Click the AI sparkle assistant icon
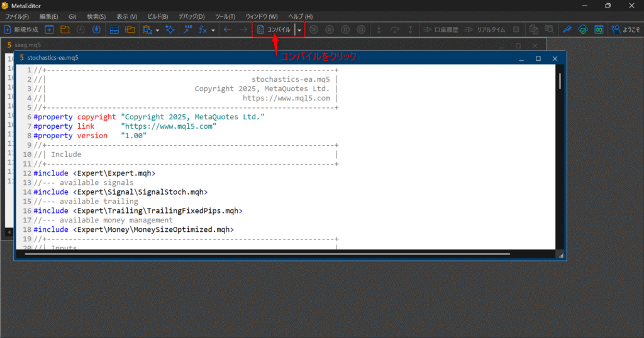 click(x=170, y=30)
